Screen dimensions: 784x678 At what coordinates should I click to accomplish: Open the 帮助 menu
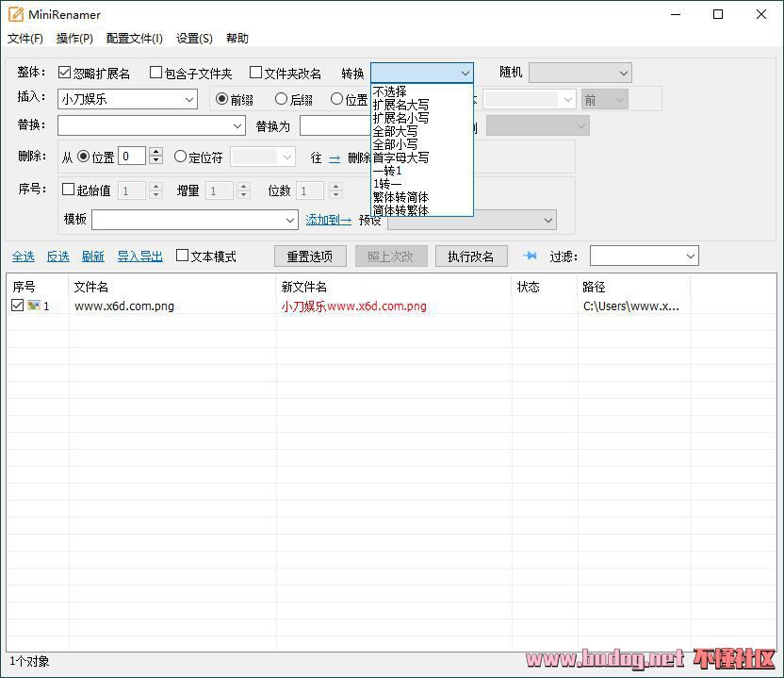tap(237, 39)
